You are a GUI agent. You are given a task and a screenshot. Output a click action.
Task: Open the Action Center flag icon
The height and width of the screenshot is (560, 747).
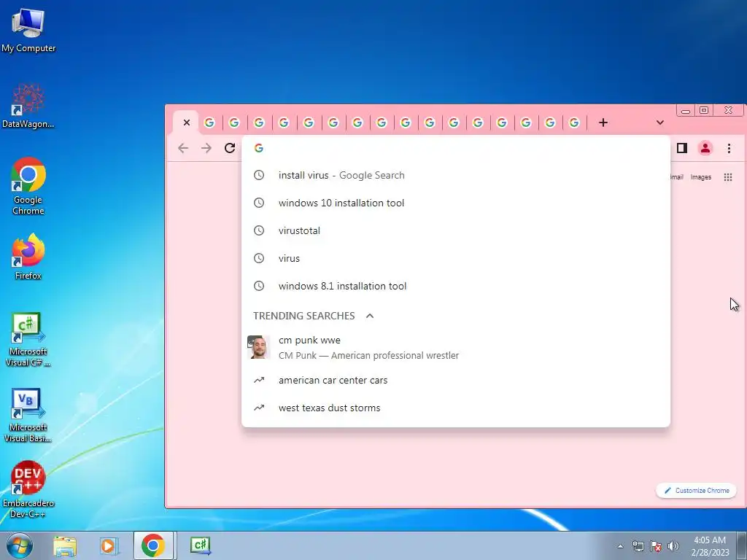[x=656, y=546]
